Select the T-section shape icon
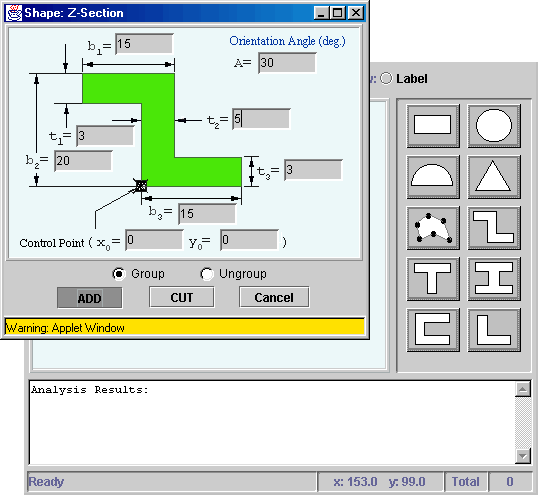539x495 pixels. 433,279
